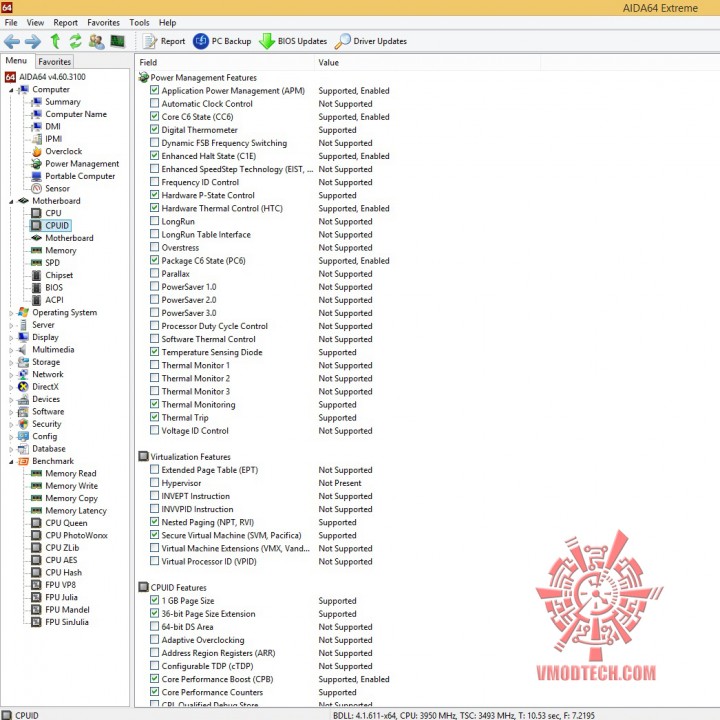Click the Field column header

224,62
